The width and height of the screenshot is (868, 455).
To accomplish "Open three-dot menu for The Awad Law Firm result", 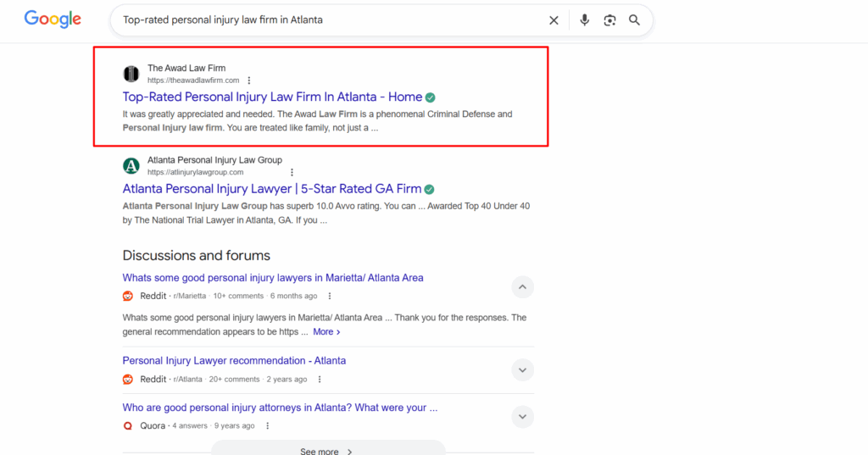I will [249, 80].
